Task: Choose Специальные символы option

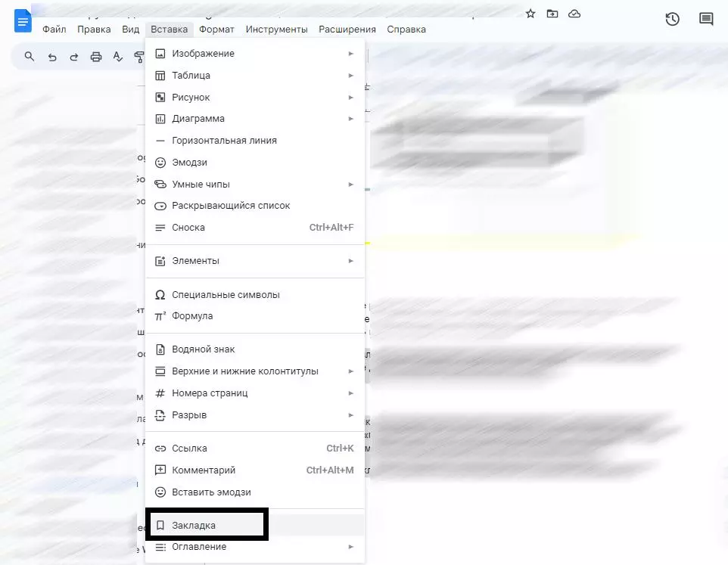Action: (x=226, y=295)
